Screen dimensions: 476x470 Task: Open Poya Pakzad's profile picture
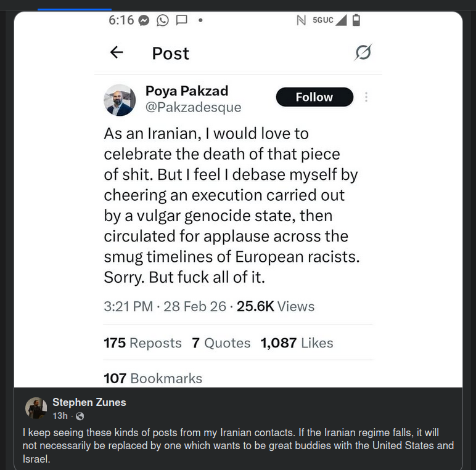tap(120, 100)
